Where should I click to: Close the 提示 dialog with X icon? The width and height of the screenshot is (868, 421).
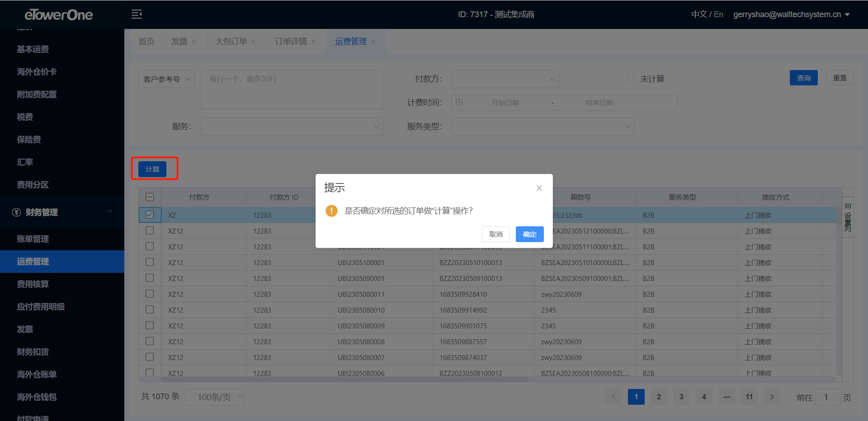coord(539,188)
